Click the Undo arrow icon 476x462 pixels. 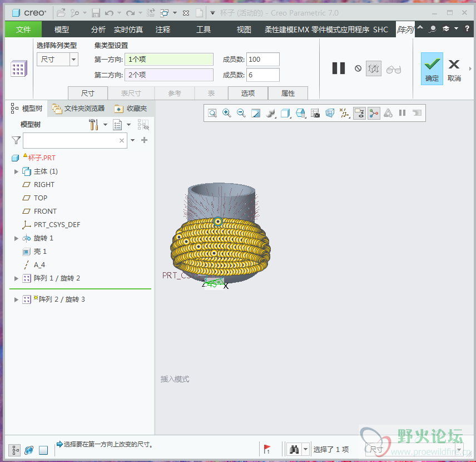click(x=109, y=13)
